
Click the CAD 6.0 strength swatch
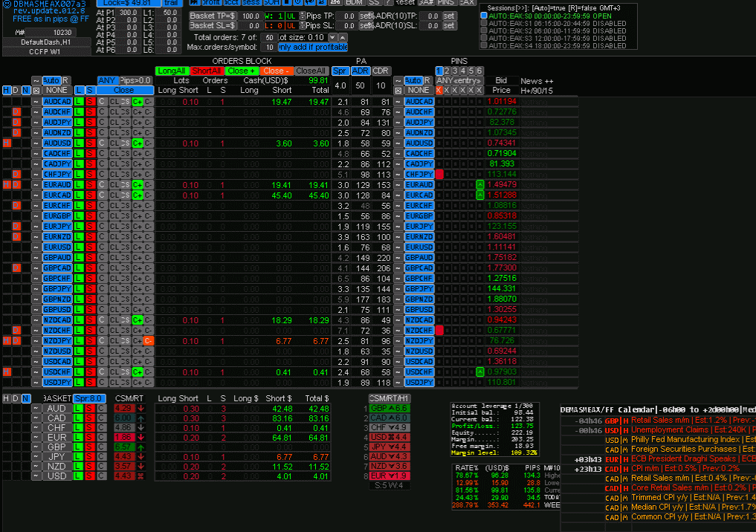click(x=389, y=418)
